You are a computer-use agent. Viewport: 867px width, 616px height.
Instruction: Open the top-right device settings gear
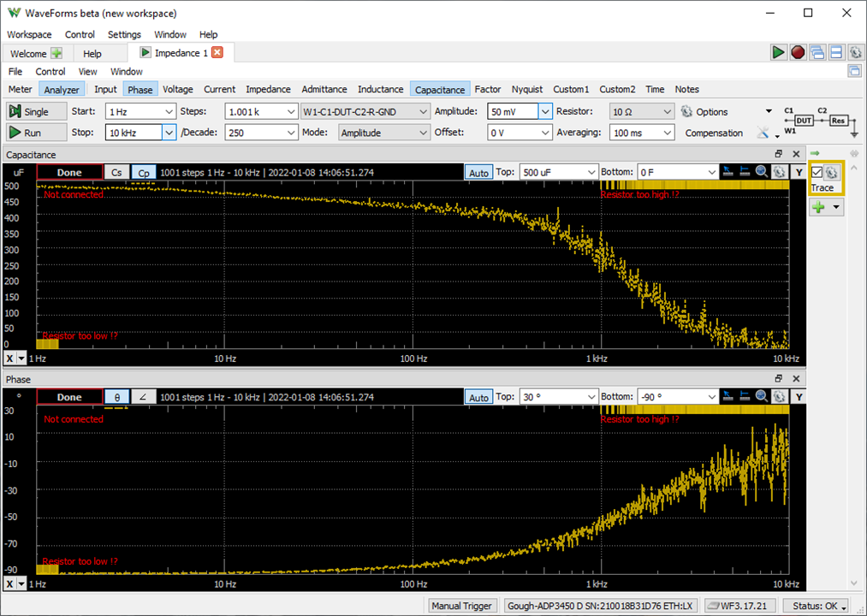855,52
